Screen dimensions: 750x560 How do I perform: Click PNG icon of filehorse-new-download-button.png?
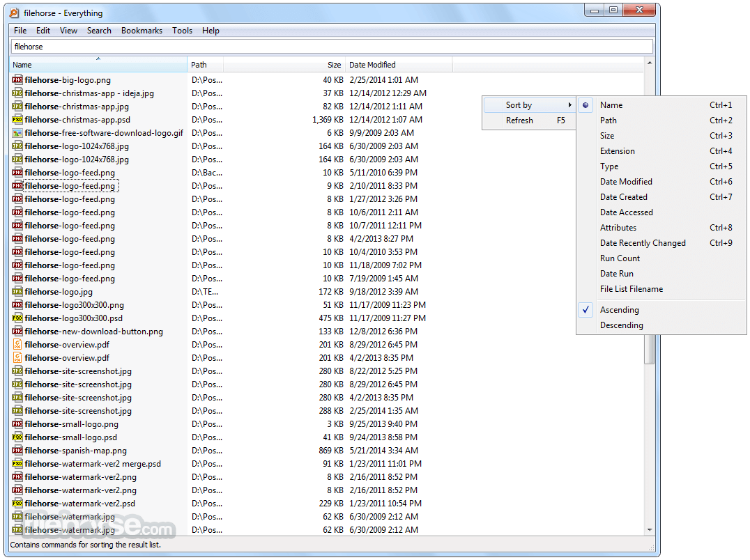pos(17,331)
